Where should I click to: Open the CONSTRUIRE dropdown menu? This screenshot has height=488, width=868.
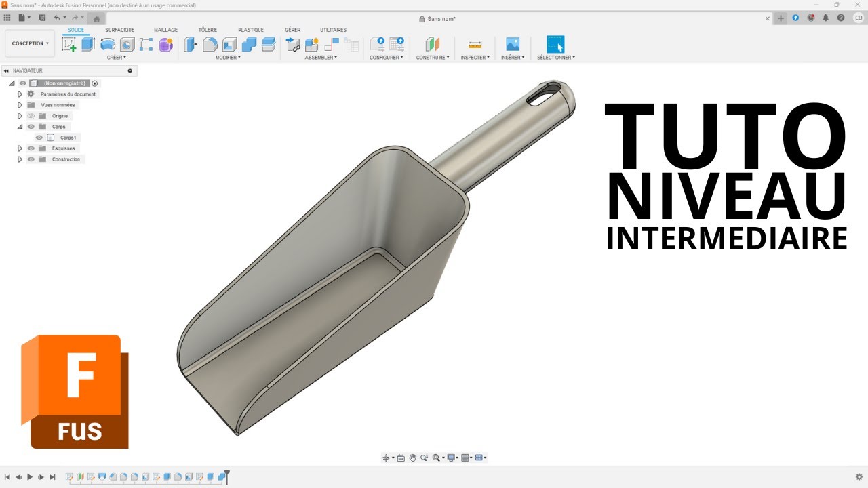click(x=433, y=58)
